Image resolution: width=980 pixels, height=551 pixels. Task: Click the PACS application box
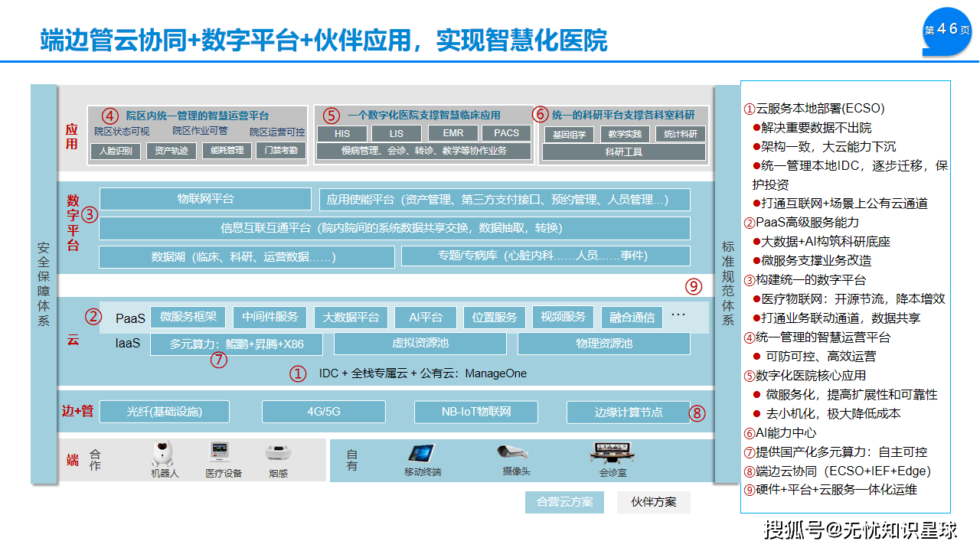506,133
